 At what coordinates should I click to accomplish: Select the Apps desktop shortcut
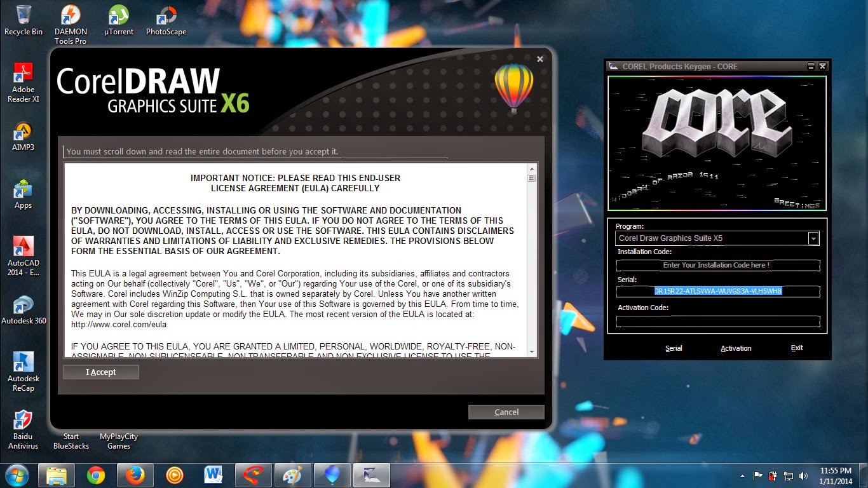pos(24,194)
